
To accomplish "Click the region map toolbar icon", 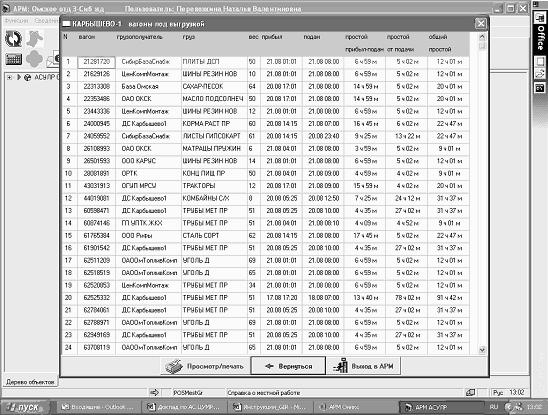I will pos(35,38).
